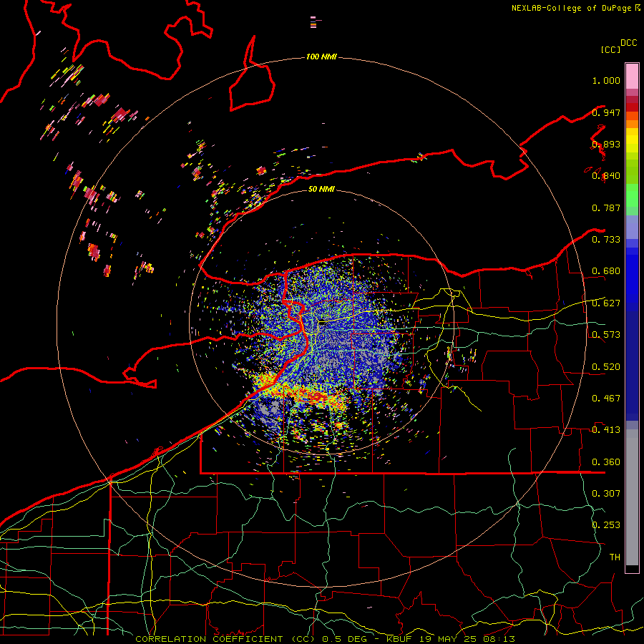Select the 0.680 color scale value
Screen dimensions: 644x644
(606, 271)
